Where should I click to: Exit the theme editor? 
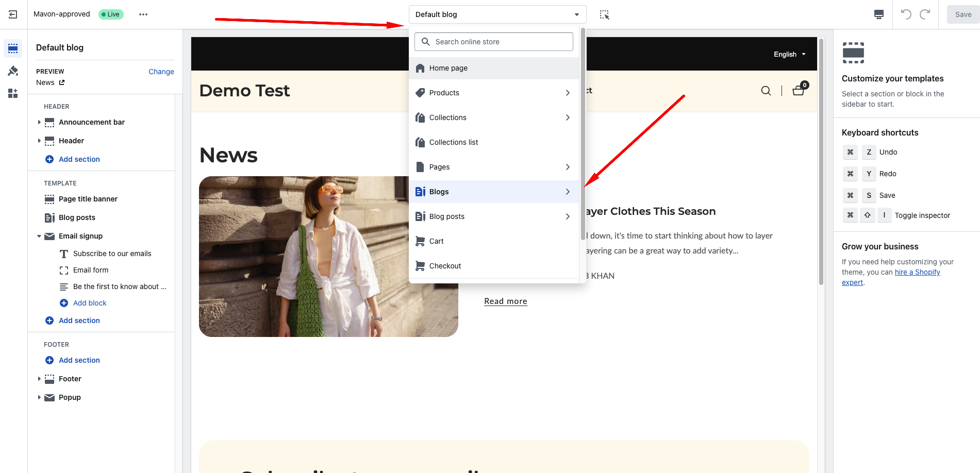click(x=13, y=14)
